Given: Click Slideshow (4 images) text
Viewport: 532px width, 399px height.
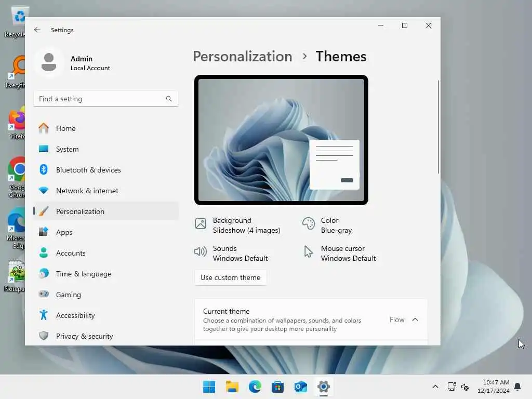Looking at the screenshot, I should (247, 230).
